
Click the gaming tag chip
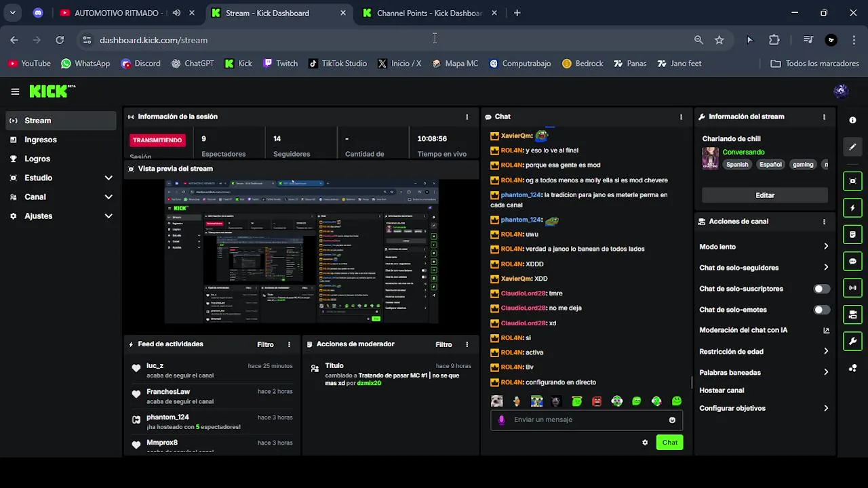coord(803,165)
